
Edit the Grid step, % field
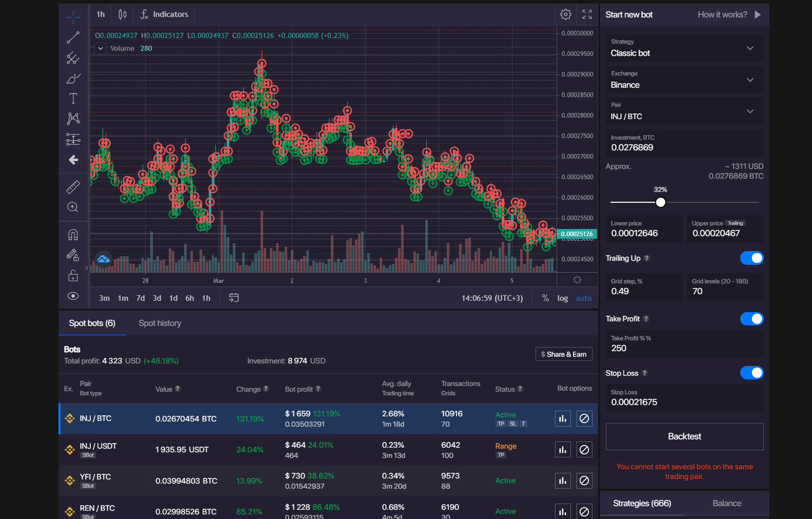click(x=644, y=287)
